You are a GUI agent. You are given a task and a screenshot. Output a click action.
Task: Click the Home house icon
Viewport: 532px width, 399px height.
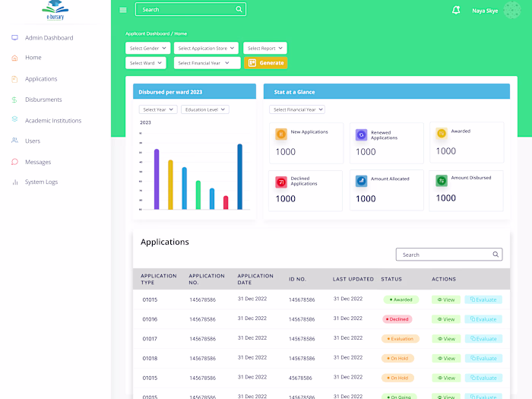(14, 58)
